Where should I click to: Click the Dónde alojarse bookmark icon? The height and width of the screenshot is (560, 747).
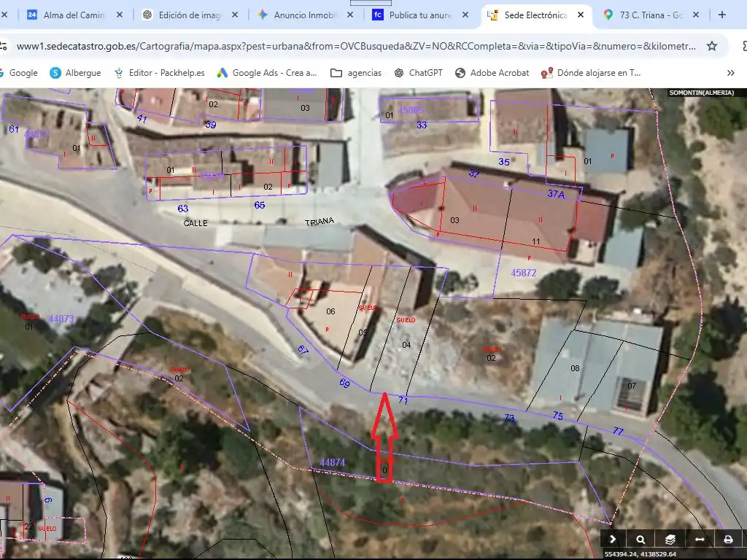point(547,73)
